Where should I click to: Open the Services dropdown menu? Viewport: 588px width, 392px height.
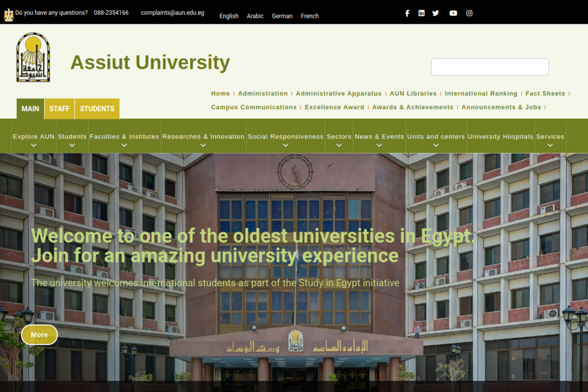(x=550, y=137)
